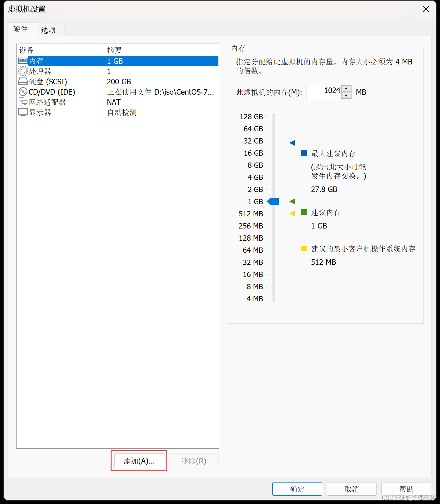Click the 200 GB summary cell

119,82
